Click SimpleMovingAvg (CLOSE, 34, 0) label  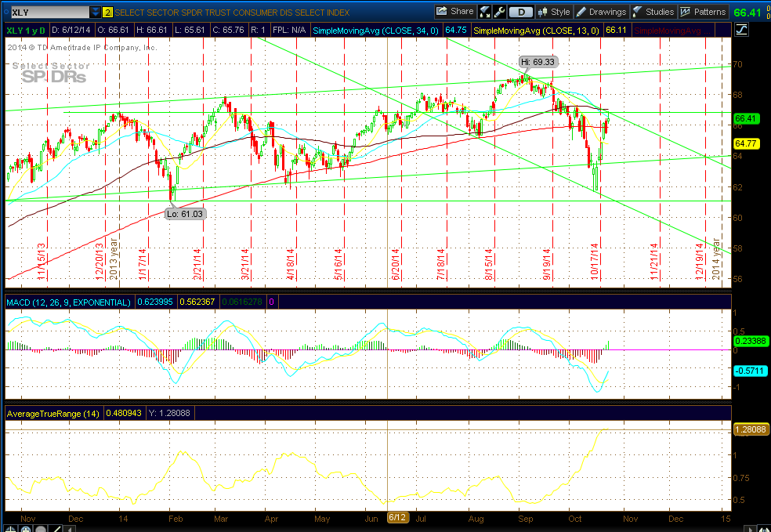[x=375, y=31]
